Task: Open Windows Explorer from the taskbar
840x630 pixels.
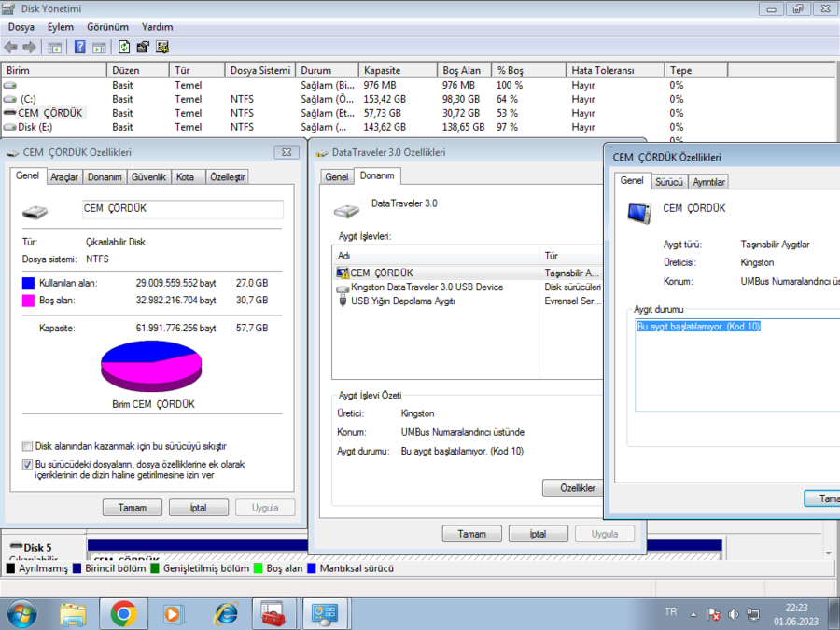Action: pos(73,614)
